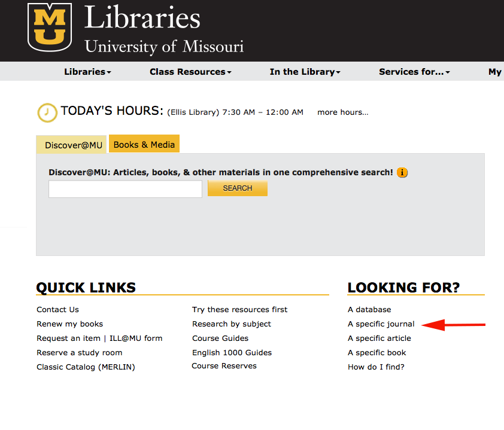This screenshot has width=504, height=430.
Task: Click inside the Discover@MU search box
Action: (125, 188)
